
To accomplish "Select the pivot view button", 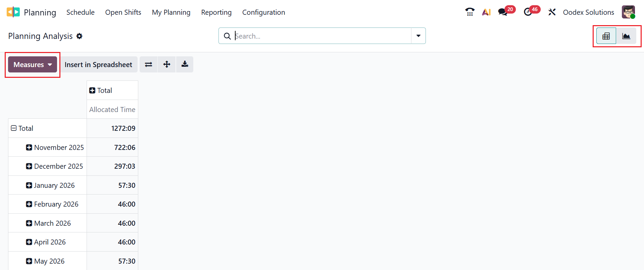I will pos(606,36).
